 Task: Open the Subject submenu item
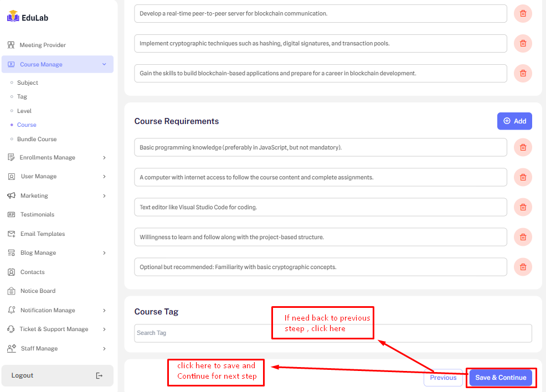point(28,82)
